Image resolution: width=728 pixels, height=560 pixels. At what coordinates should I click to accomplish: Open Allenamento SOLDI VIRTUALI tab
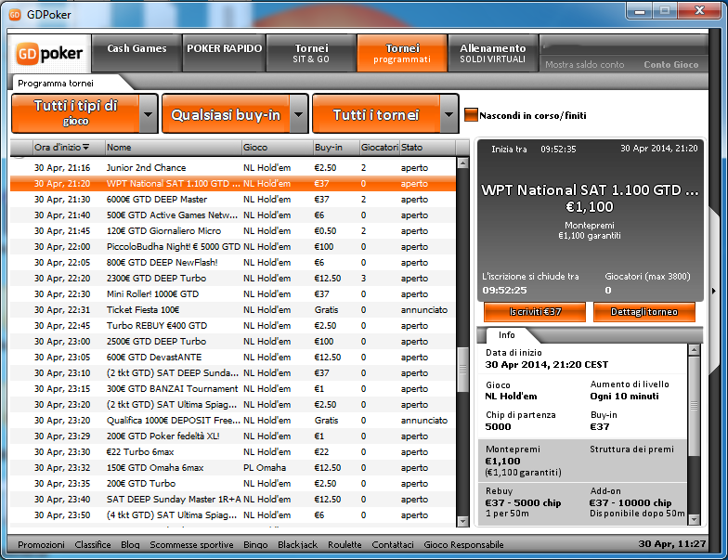[x=492, y=53]
